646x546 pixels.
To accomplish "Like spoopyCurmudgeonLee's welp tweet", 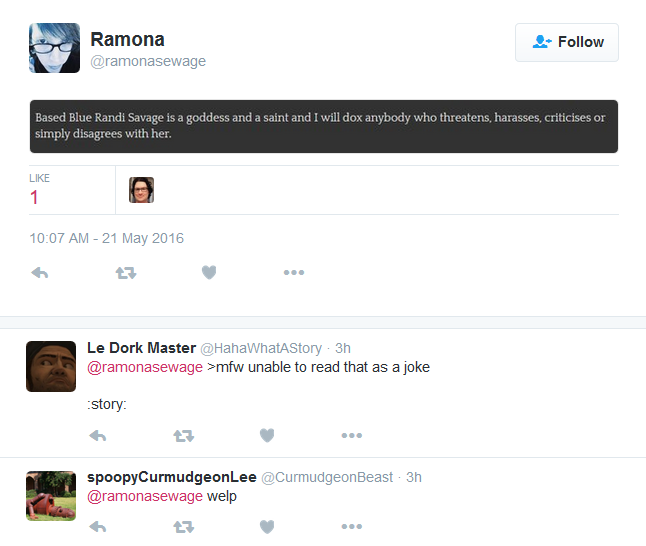I will coord(267,526).
